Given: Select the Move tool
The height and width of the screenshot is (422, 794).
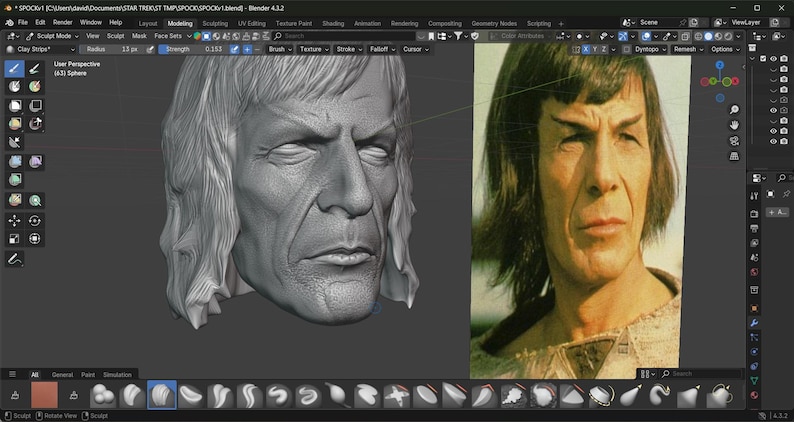Looking at the screenshot, I should point(14,220).
